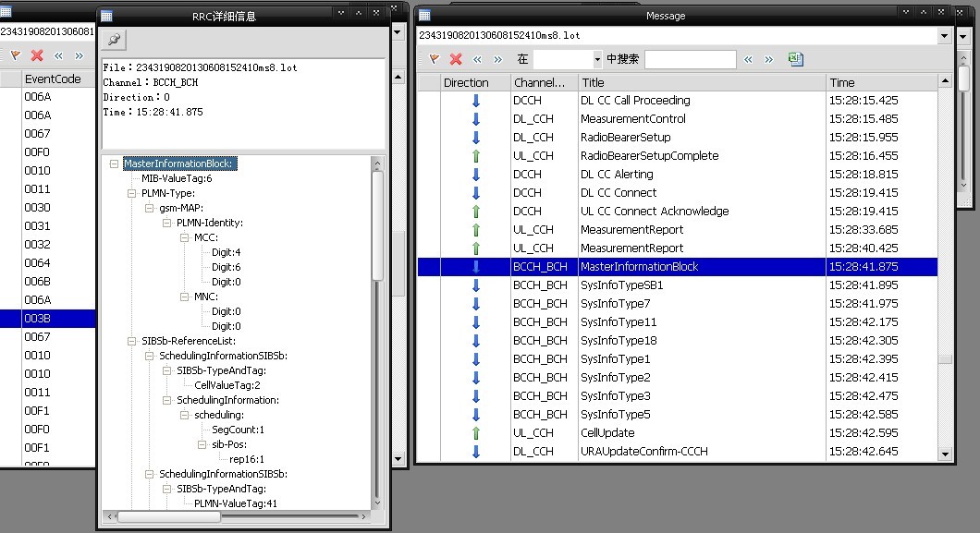Collapse the scheduling tree node
This screenshot has height=533, width=980.
tap(184, 415)
